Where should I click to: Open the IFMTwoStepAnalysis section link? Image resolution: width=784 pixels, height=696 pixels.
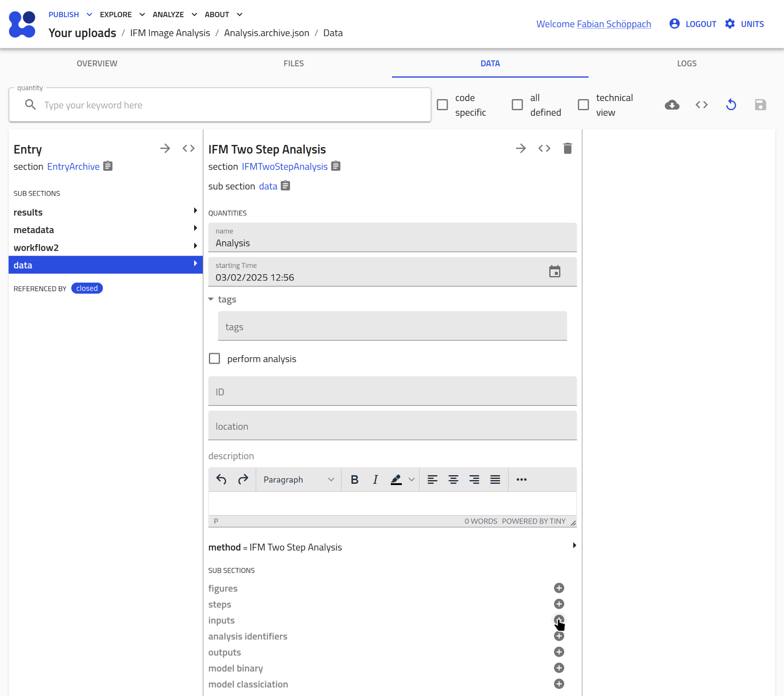(284, 167)
